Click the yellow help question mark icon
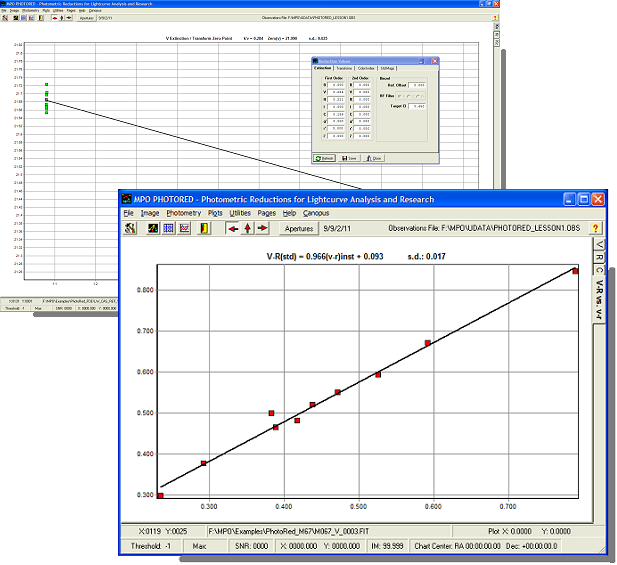The height and width of the screenshot is (565, 617). tap(595, 228)
